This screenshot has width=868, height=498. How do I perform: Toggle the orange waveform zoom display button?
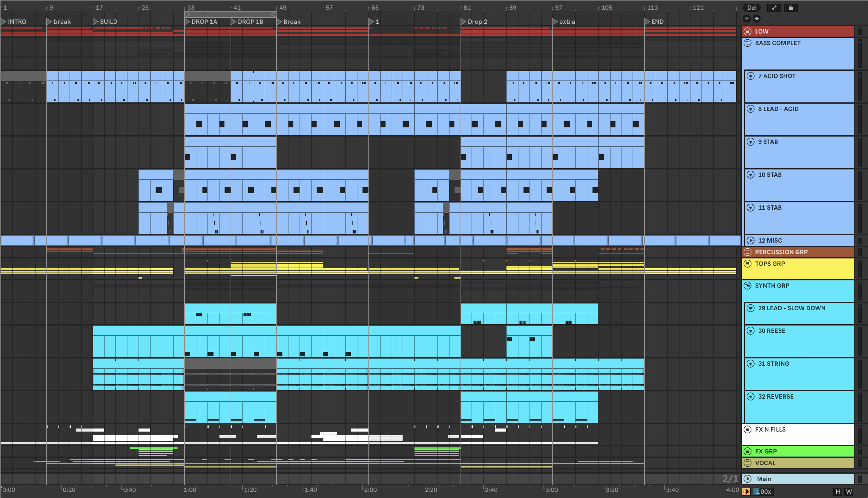click(x=746, y=492)
